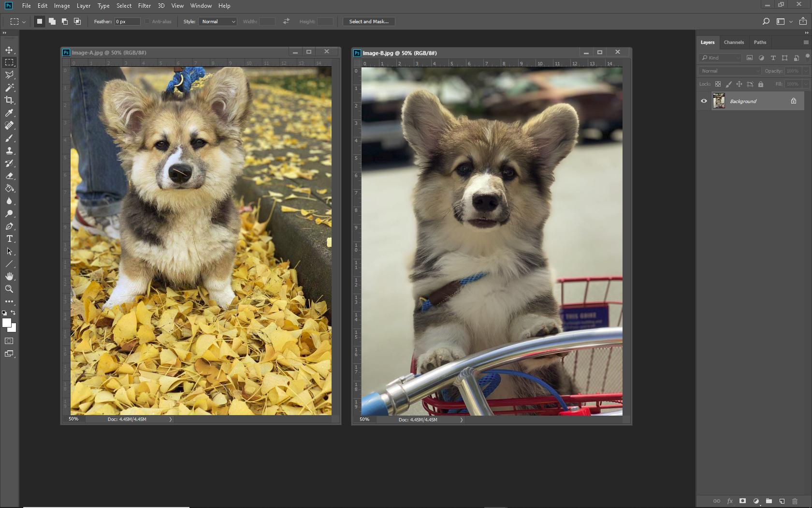Click the foreground color swatch
812x508 pixels.
click(6, 323)
